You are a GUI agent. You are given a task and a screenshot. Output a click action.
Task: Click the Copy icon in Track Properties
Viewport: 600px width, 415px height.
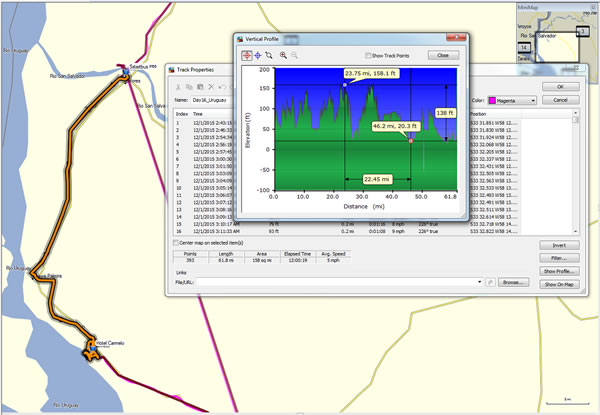[x=189, y=87]
